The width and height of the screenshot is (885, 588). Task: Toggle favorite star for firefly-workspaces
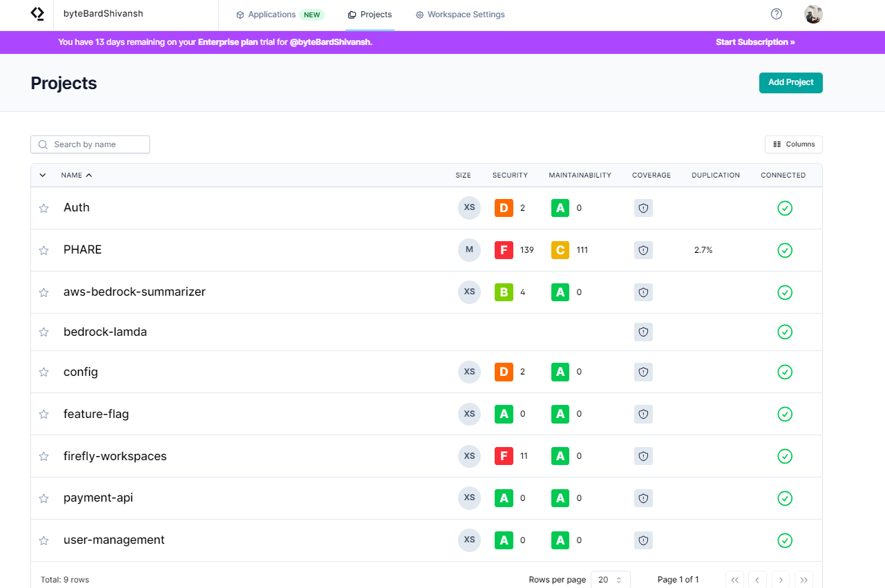(44, 457)
